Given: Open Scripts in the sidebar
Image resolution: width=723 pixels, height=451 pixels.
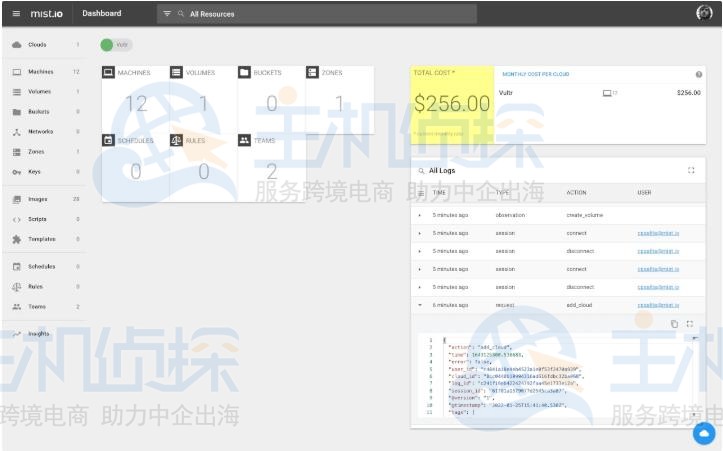Looking at the screenshot, I should tap(45, 219).
